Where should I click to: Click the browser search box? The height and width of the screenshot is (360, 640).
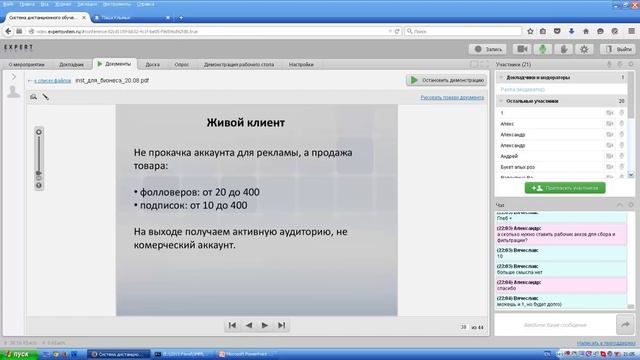coord(463,31)
